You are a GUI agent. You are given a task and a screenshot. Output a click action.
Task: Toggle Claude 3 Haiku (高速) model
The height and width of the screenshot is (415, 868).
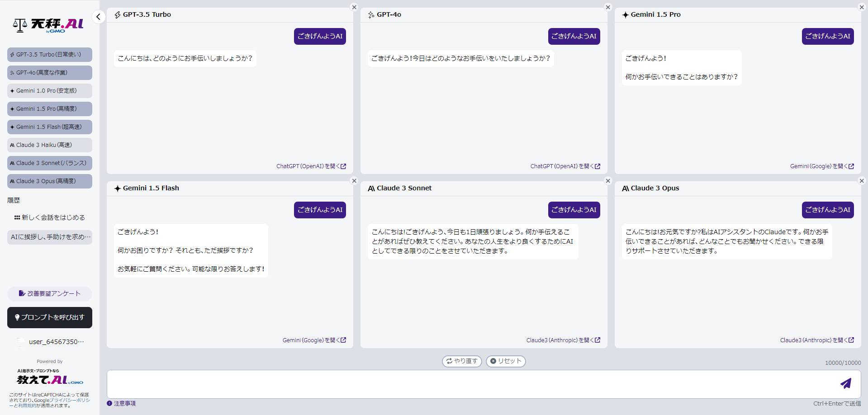tap(50, 145)
